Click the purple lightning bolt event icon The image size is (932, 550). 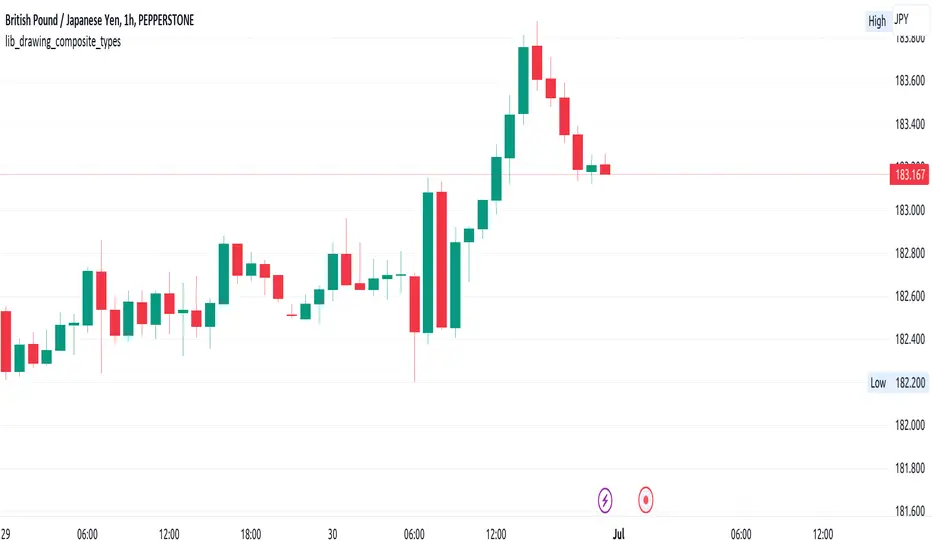(605, 497)
